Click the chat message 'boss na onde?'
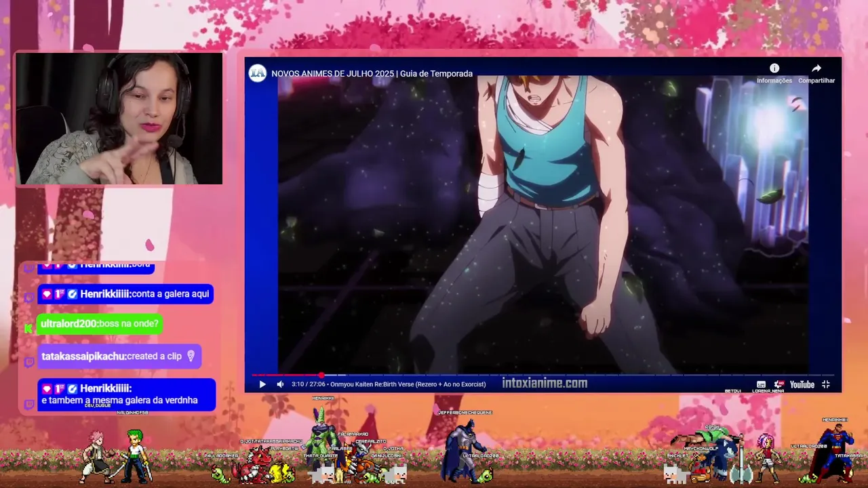Viewport: 868px width, 488px height. [x=129, y=323]
